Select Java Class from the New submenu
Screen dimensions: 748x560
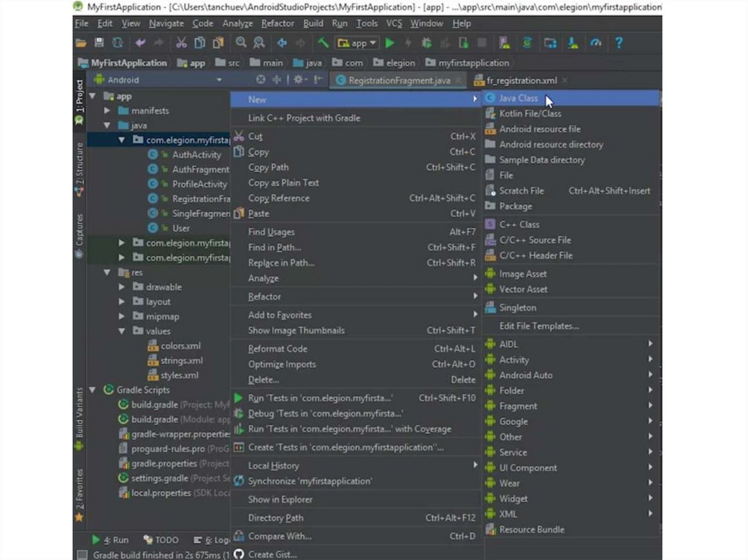click(x=519, y=98)
